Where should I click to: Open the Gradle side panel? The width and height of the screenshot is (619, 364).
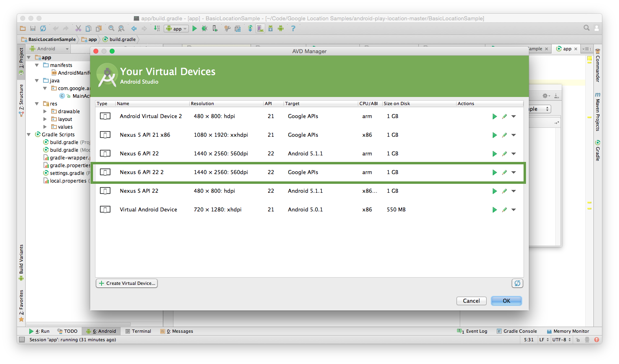(597, 150)
